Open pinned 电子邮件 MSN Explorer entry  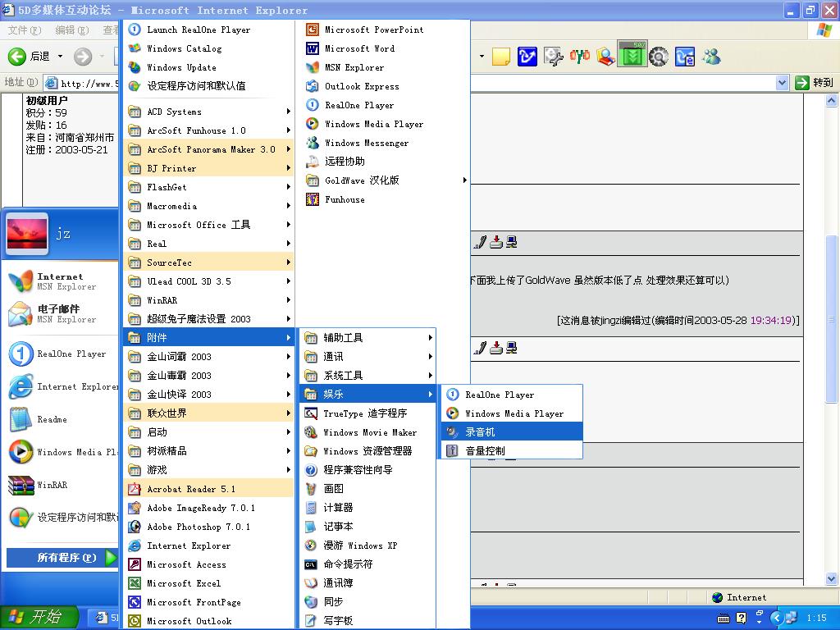tap(62, 314)
